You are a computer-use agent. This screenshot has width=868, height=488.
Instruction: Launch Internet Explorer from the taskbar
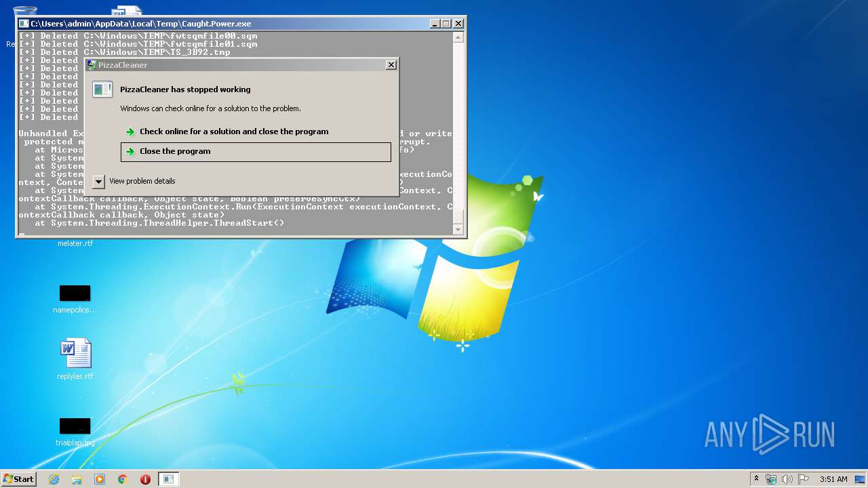pyautogui.click(x=54, y=479)
